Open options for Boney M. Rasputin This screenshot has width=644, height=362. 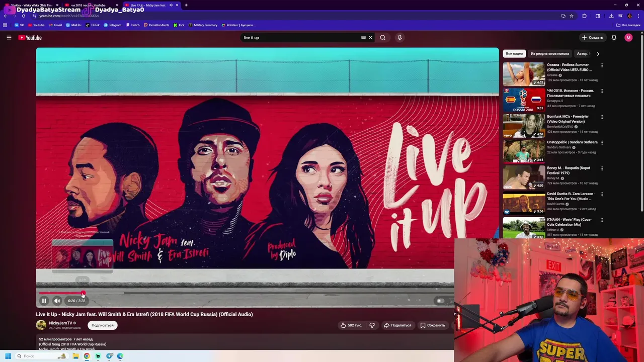602,168
